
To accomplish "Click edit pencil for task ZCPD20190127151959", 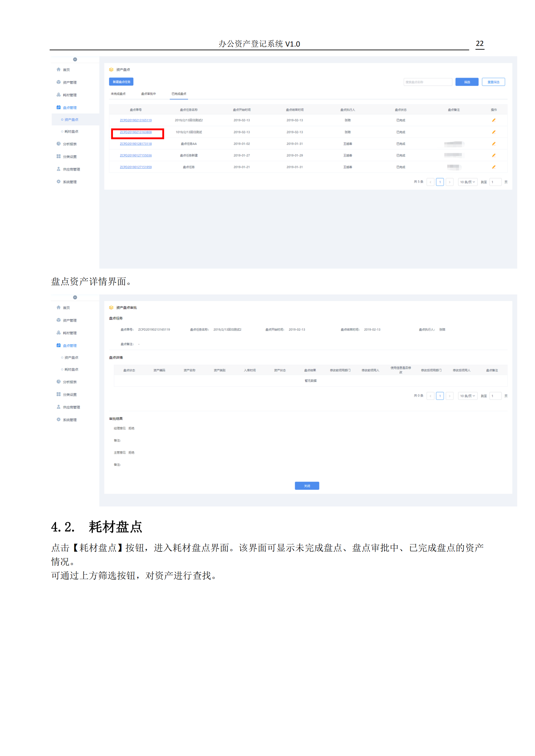I will [493, 167].
